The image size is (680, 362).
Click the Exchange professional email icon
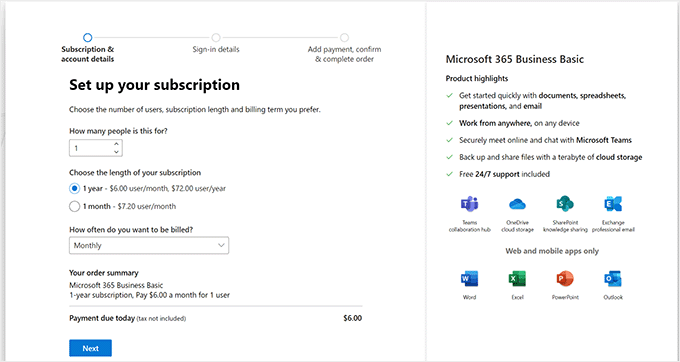click(613, 204)
